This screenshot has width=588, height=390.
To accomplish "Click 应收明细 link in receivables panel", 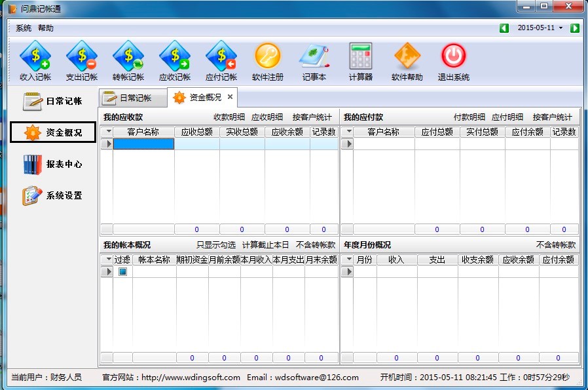I will (267, 117).
